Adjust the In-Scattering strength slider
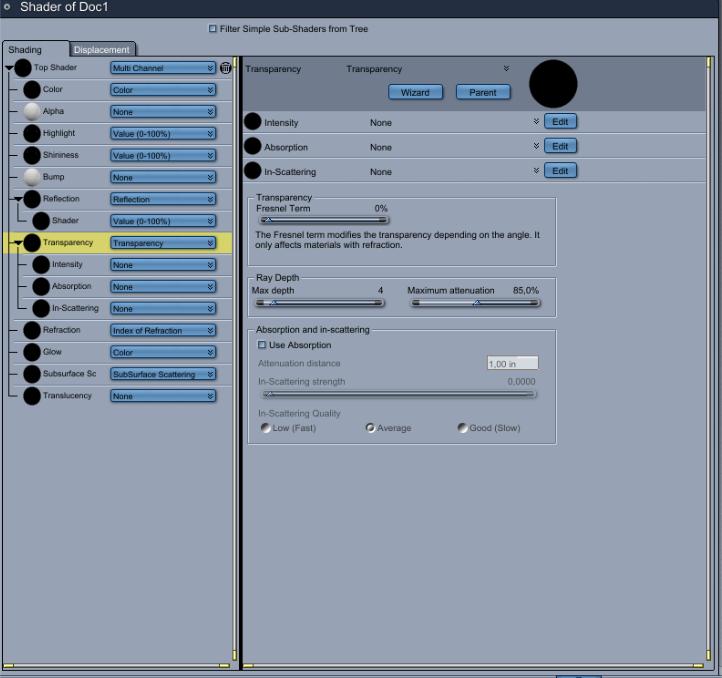The image size is (722, 678). 399,394
